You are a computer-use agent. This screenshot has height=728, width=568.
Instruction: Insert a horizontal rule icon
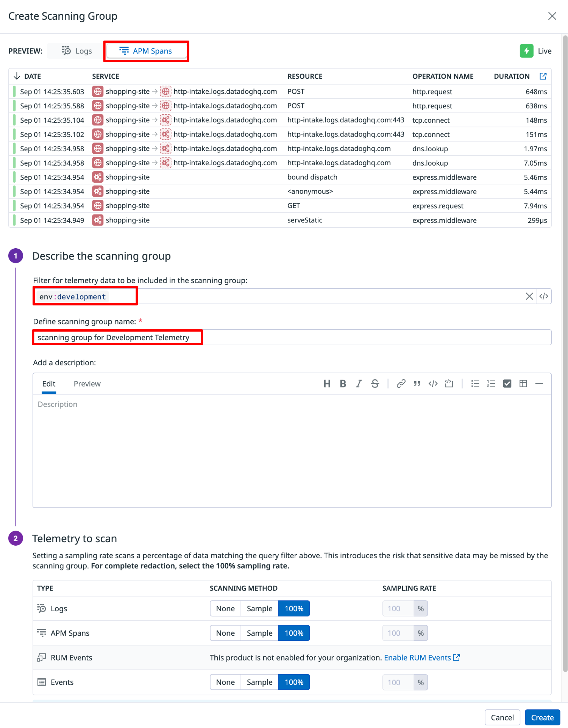tap(539, 384)
